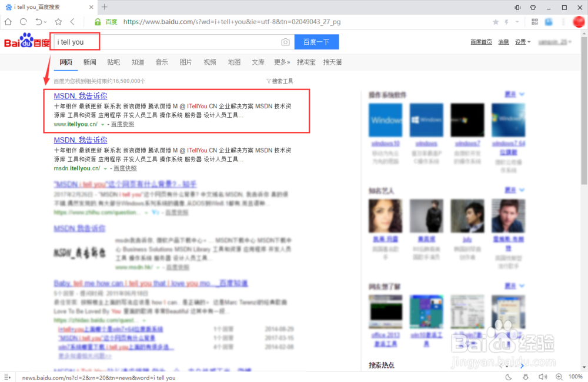Viewport: 588px width, 382px height.
Task: Click the blue extension icon in toolbar
Action: click(x=549, y=22)
